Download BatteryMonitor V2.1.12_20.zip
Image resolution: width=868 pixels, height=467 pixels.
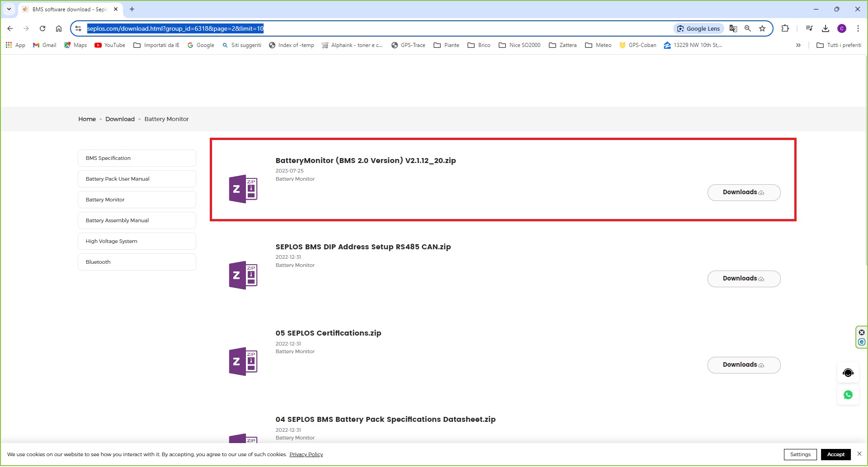pyautogui.click(x=743, y=192)
